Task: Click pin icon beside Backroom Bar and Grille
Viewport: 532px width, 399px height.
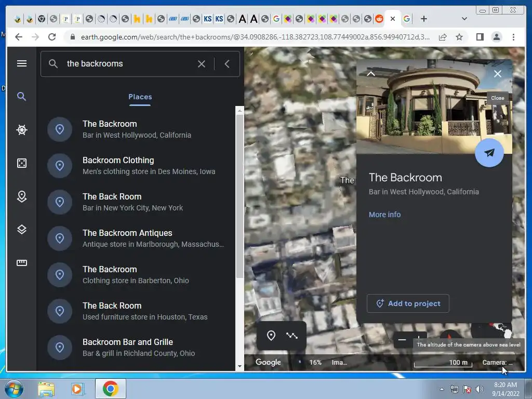Action: click(60, 347)
